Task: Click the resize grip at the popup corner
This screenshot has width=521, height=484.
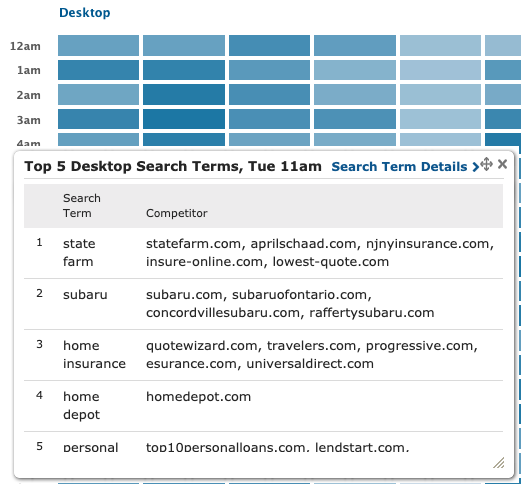Action: [x=499, y=463]
